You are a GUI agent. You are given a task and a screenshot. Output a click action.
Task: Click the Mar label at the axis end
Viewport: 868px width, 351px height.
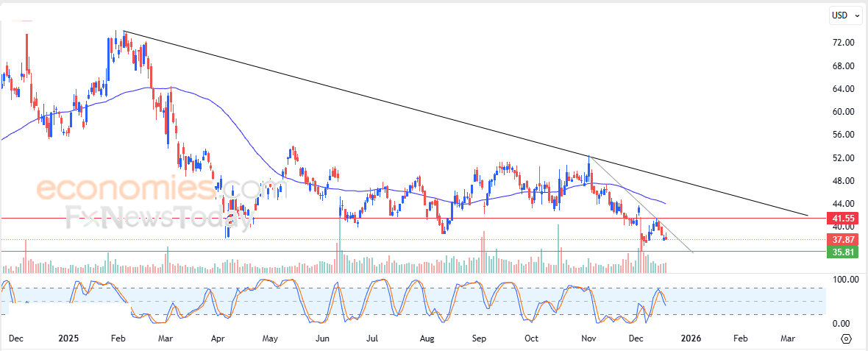click(788, 338)
